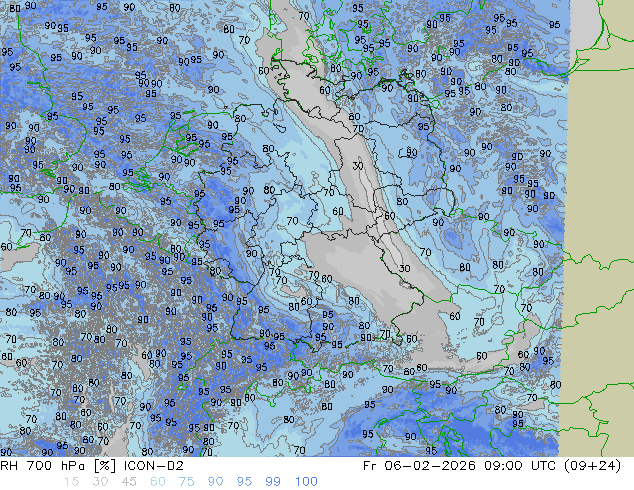Click the 30 value in the legend row
Image resolution: width=634 pixels, height=490 pixels.
coord(100,482)
